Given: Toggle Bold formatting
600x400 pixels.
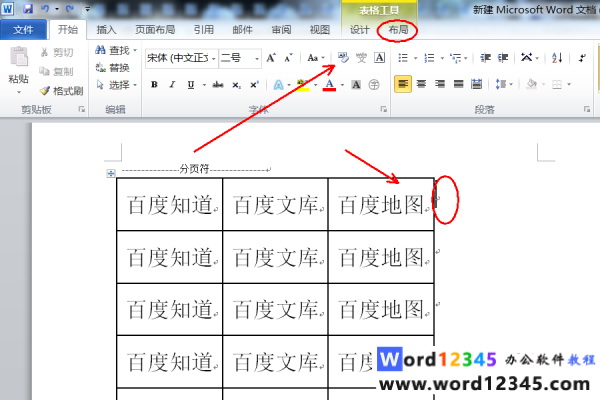Looking at the screenshot, I should 154,85.
